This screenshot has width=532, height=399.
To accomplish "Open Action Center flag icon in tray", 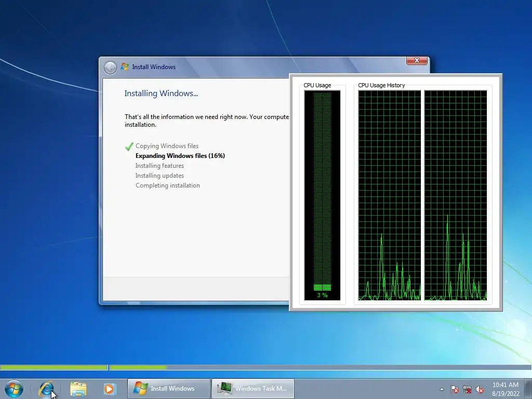I will pos(454,389).
